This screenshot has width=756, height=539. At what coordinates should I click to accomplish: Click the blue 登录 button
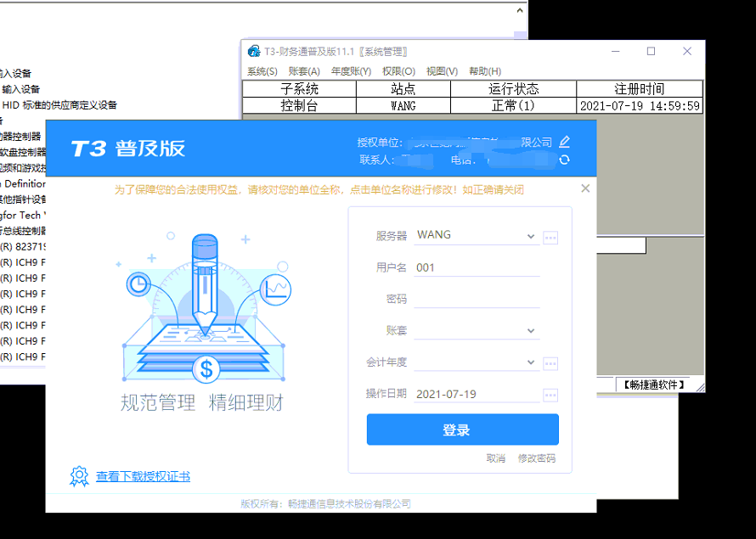pyautogui.click(x=463, y=430)
